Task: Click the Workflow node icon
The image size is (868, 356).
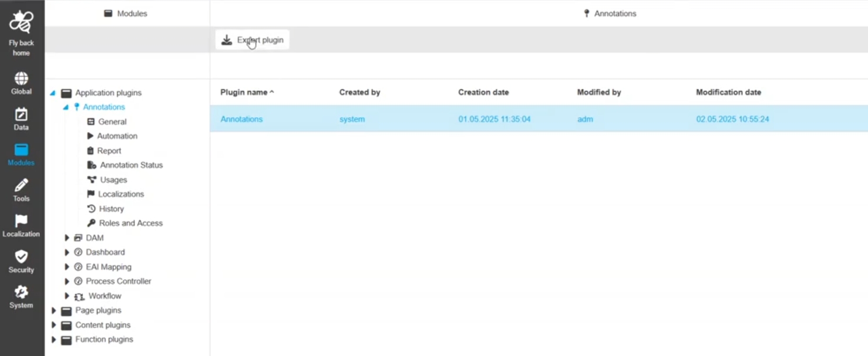Action: click(79, 296)
